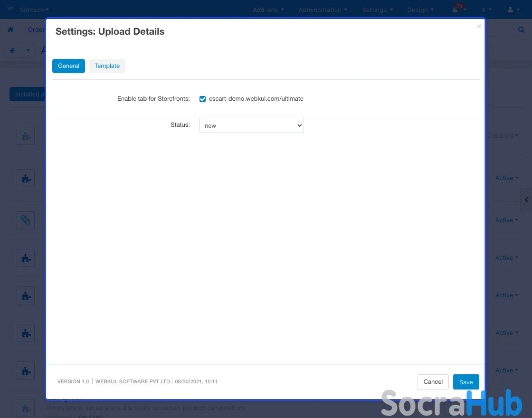532x418 pixels.
Task: Select the General tab
Action: (x=68, y=66)
